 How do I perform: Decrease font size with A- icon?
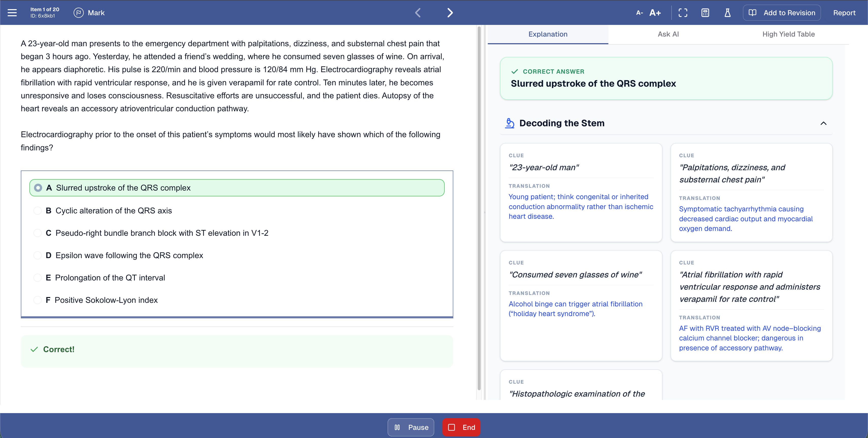tap(639, 12)
